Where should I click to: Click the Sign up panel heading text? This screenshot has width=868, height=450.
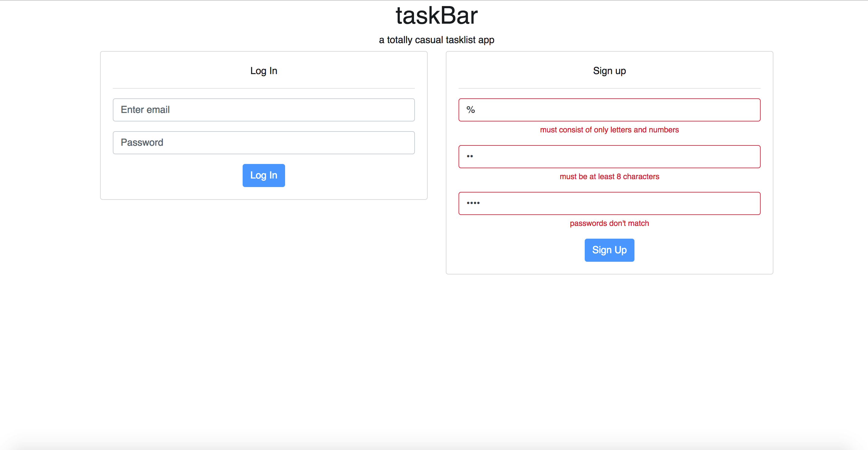click(609, 71)
